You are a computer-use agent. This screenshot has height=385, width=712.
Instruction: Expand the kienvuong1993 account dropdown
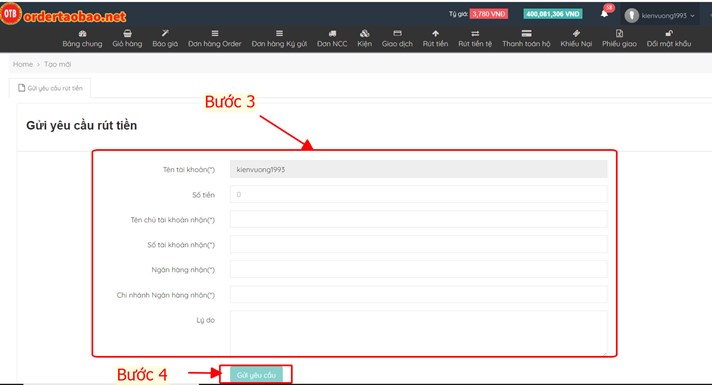660,15
